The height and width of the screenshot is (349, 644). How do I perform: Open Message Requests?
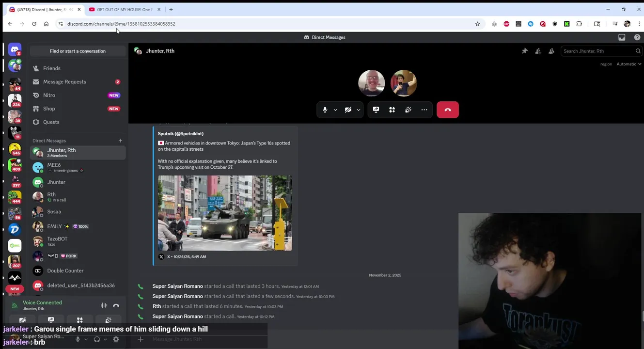coord(78,82)
